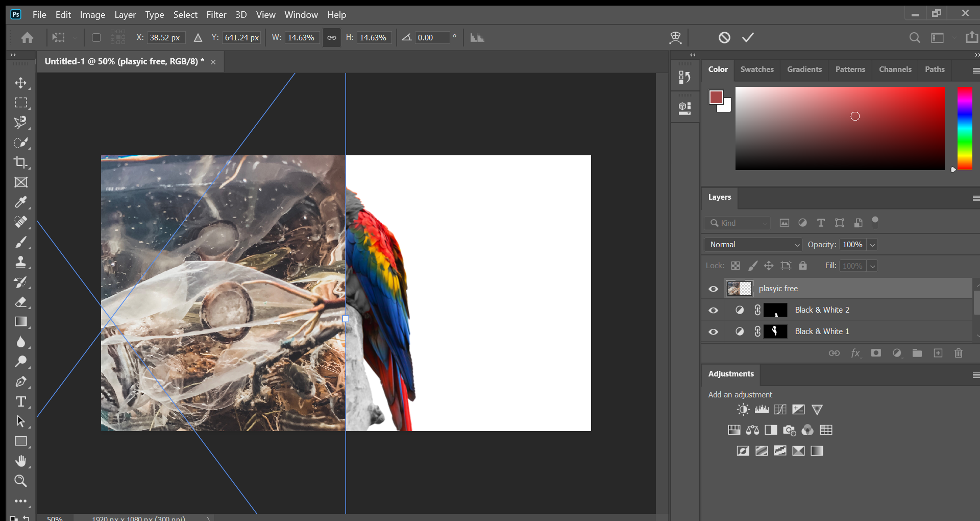Open the Filter menu
This screenshot has height=521, width=980.
[x=216, y=15]
